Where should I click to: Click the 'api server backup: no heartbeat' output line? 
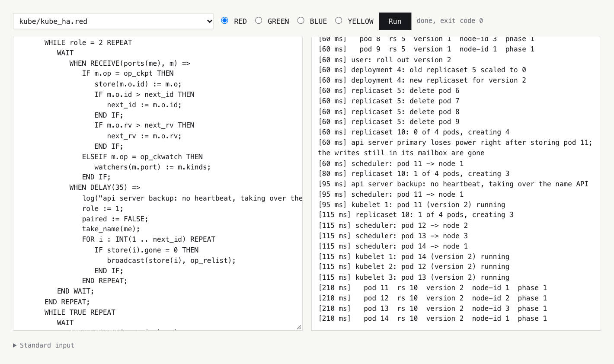(x=453, y=184)
